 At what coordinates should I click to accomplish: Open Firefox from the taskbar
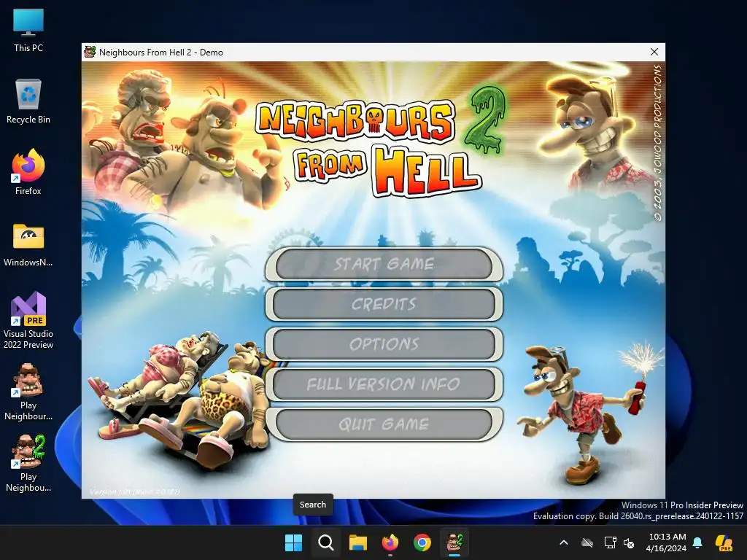pyautogui.click(x=390, y=542)
